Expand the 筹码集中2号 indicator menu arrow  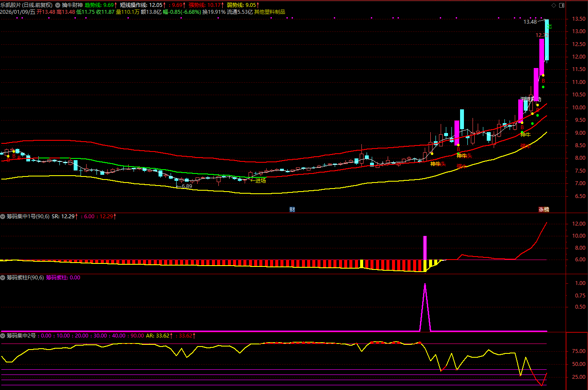pyautogui.click(x=3, y=335)
